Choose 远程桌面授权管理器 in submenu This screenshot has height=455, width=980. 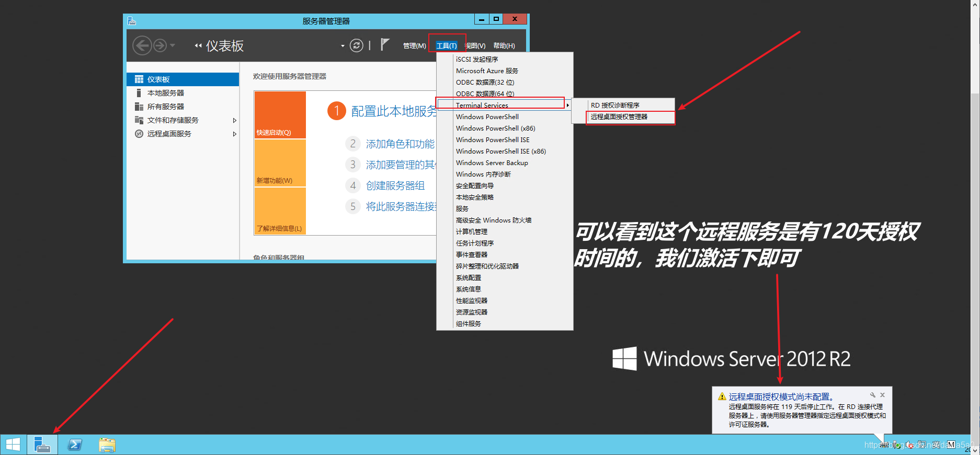click(623, 117)
